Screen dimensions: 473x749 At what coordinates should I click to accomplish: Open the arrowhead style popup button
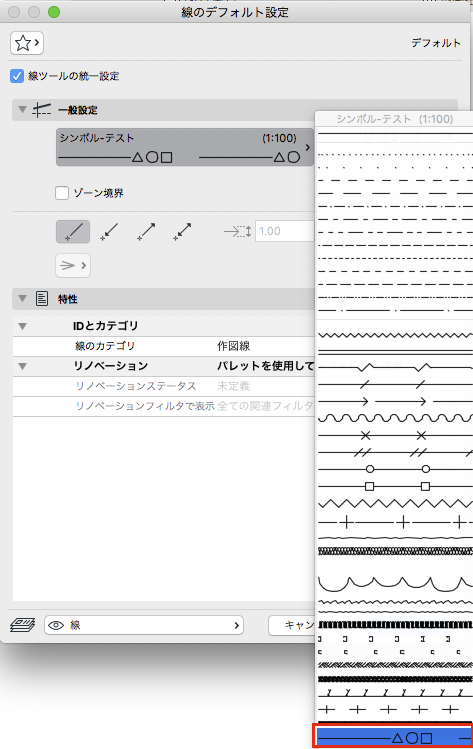click(x=73, y=266)
